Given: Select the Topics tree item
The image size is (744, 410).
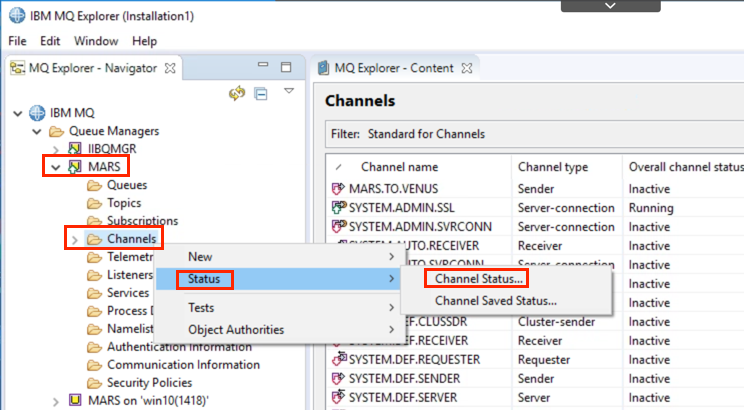Looking at the screenshot, I should click(124, 203).
